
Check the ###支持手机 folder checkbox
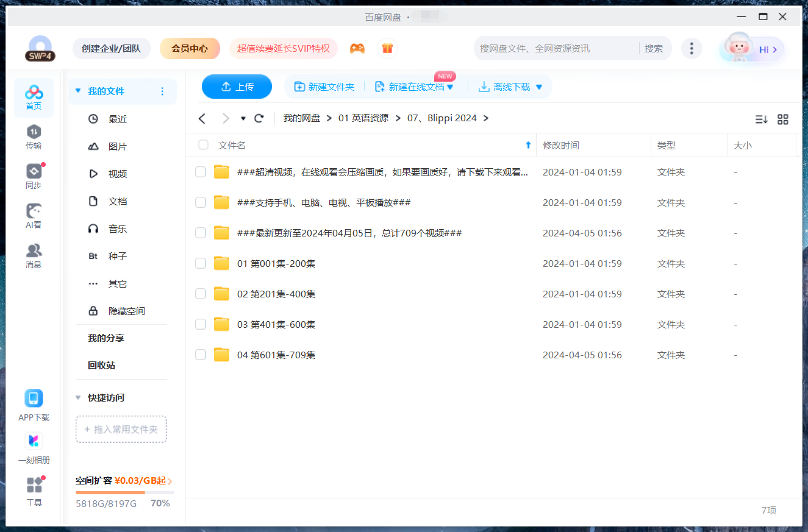pyautogui.click(x=201, y=202)
